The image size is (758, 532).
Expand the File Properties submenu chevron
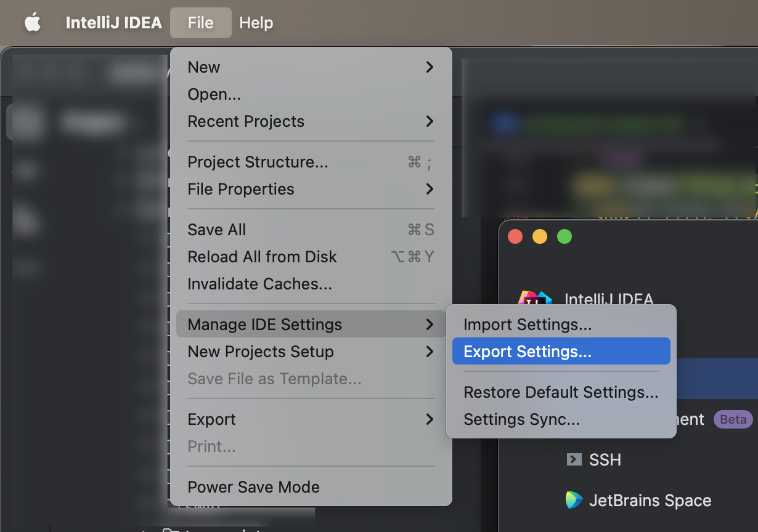pos(430,189)
